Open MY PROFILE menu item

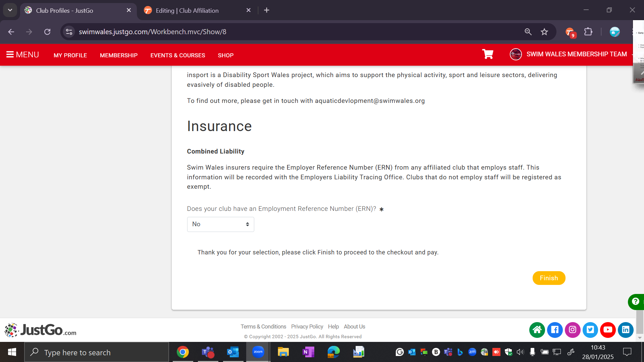coord(70,55)
